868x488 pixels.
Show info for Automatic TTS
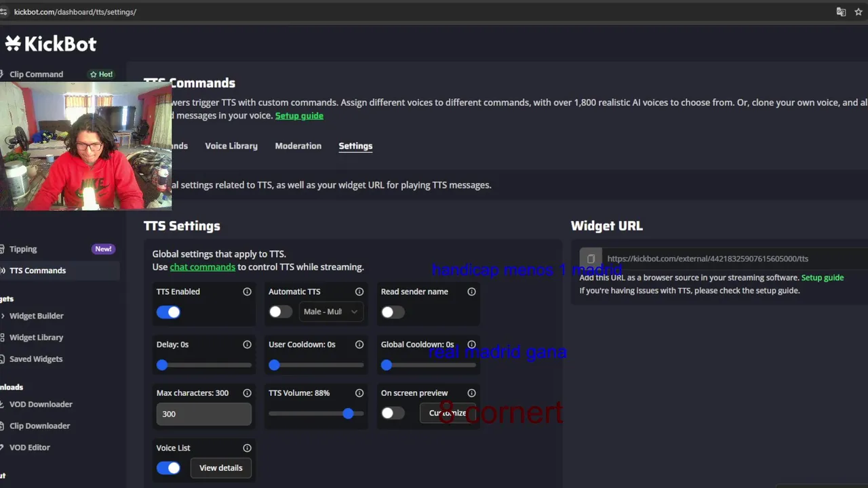point(359,291)
